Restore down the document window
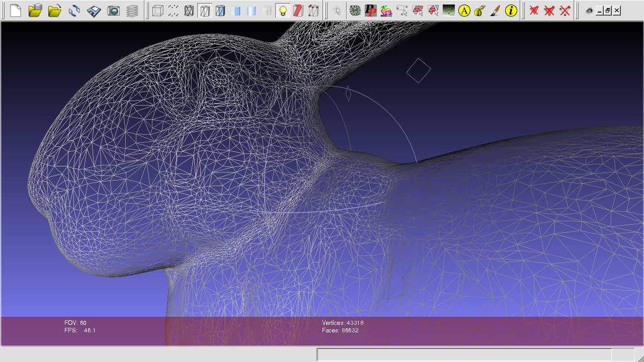Viewport: 644px width, 362px height. (x=608, y=11)
